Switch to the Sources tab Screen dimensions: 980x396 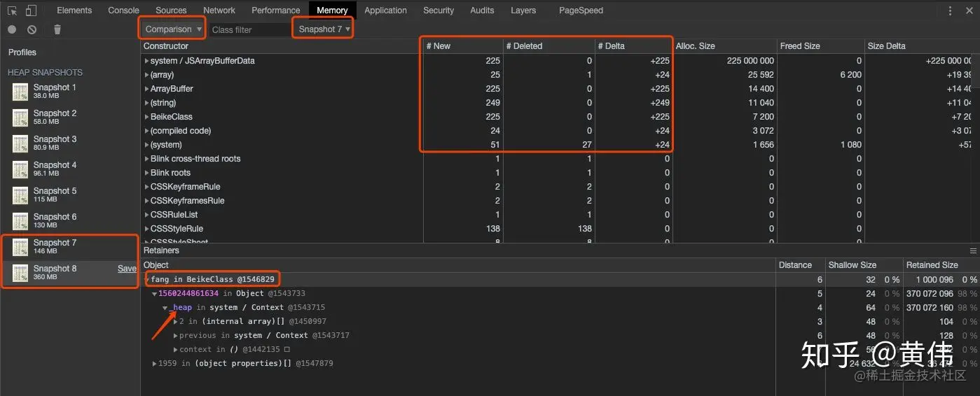point(171,10)
